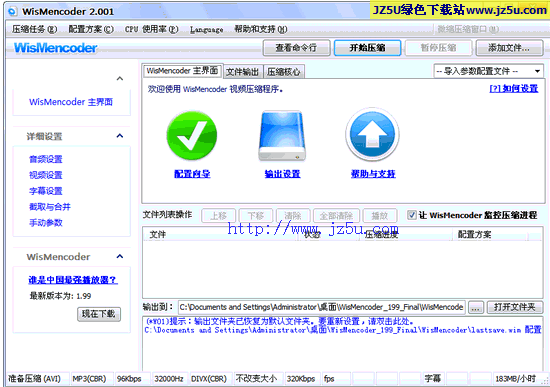
Task: Open 视频设置 in the sidebar
Action: coord(46,175)
